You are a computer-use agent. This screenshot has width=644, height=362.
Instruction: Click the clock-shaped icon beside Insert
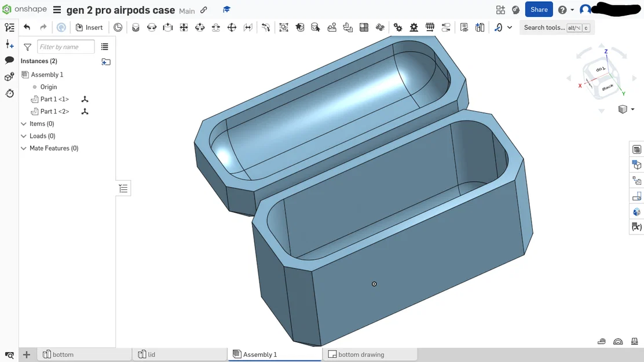pos(118,28)
